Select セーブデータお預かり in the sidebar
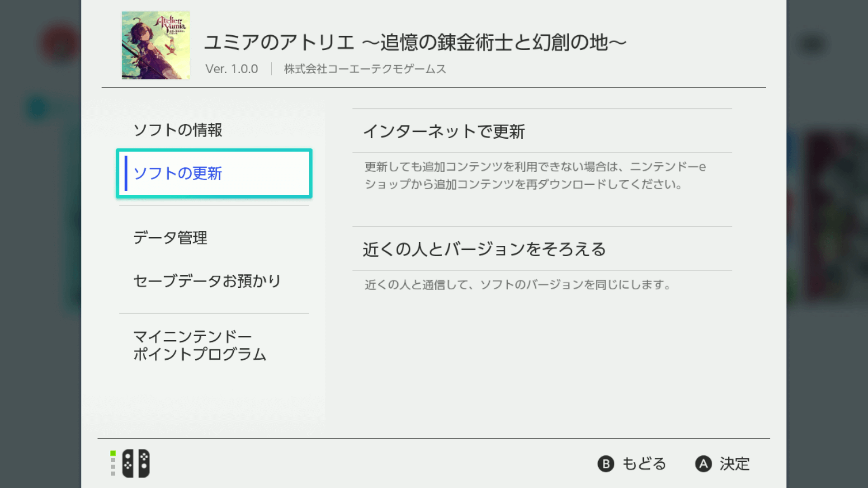Image resolution: width=868 pixels, height=488 pixels. click(x=207, y=281)
